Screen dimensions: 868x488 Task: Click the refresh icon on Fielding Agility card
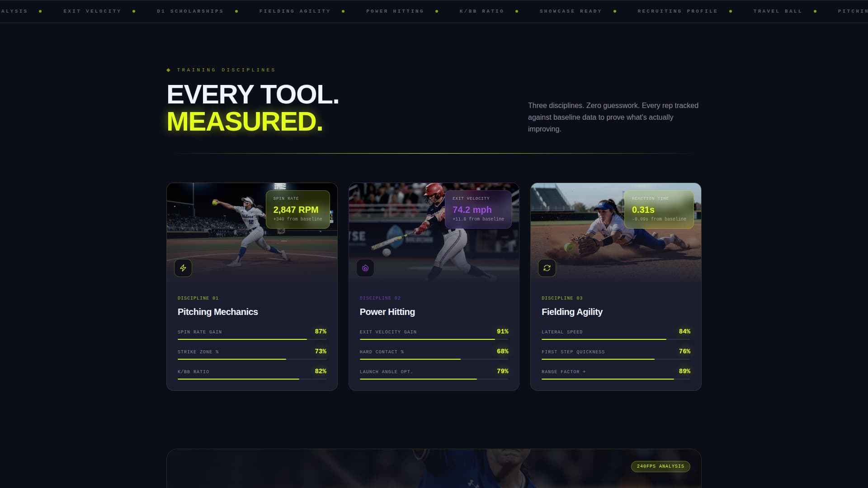click(x=547, y=267)
